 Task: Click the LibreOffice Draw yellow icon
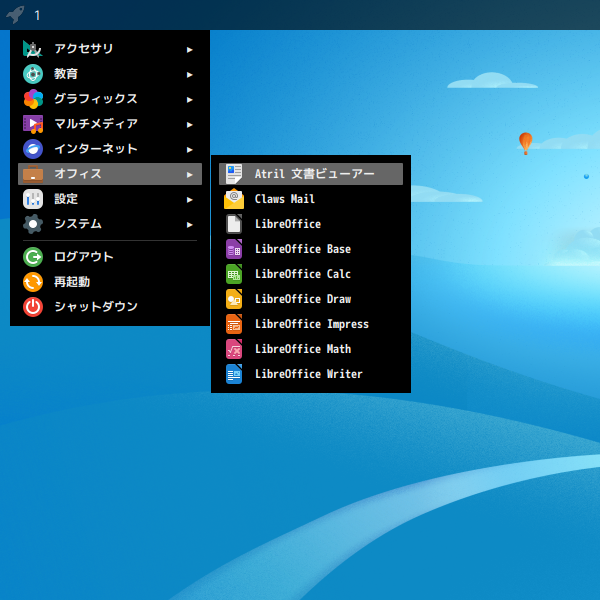pos(234,299)
